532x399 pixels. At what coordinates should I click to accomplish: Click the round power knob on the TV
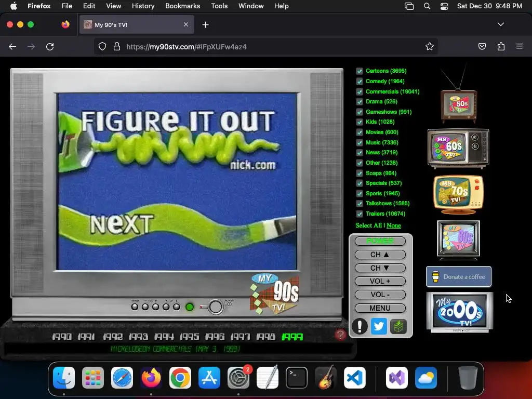(x=216, y=307)
